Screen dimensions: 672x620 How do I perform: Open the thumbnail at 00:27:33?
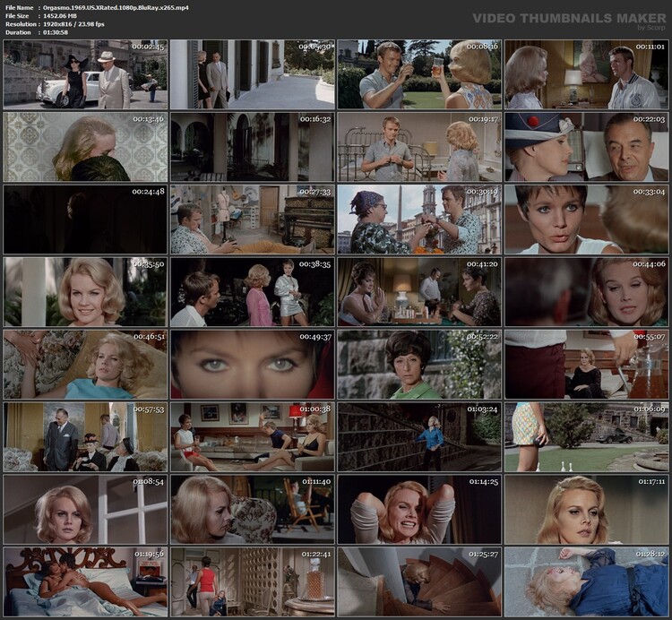pyautogui.click(x=253, y=220)
